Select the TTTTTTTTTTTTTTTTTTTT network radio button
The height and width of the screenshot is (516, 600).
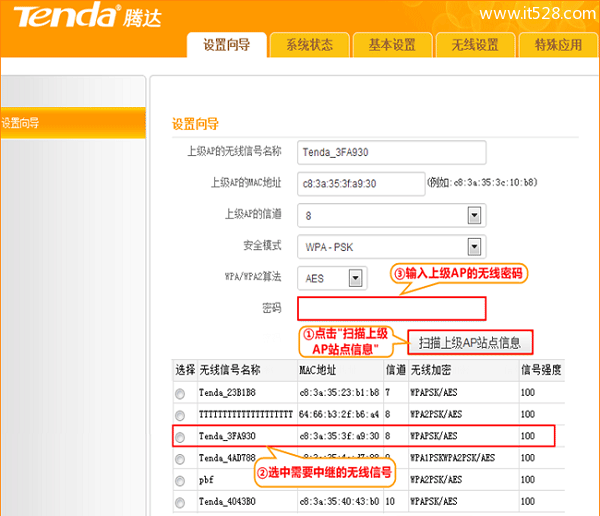(180, 415)
